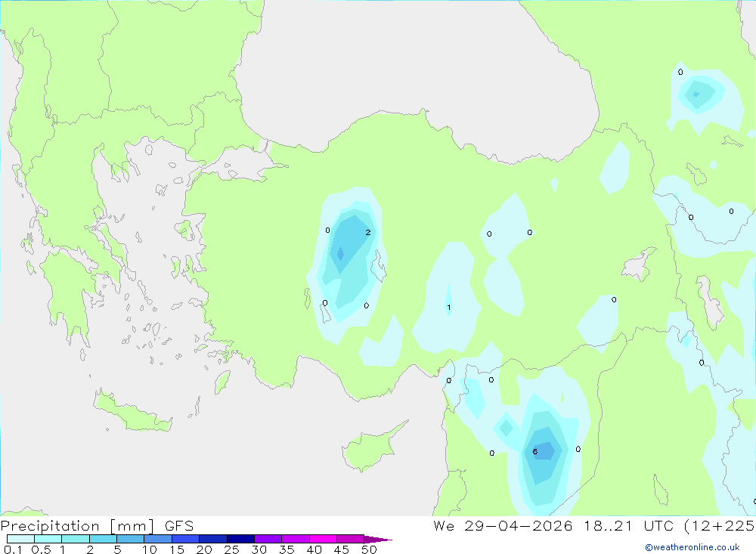Viewport: 756px width, 554px height.
Task: Click the 0.5–1 mm legend swatch
Action: [48, 539]
